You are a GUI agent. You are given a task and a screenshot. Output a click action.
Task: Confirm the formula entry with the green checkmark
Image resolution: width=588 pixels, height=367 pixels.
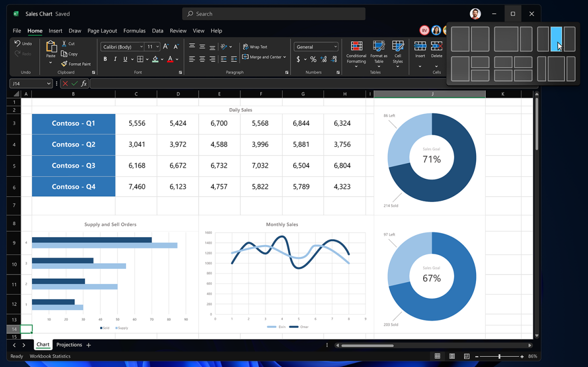point(74,84)
